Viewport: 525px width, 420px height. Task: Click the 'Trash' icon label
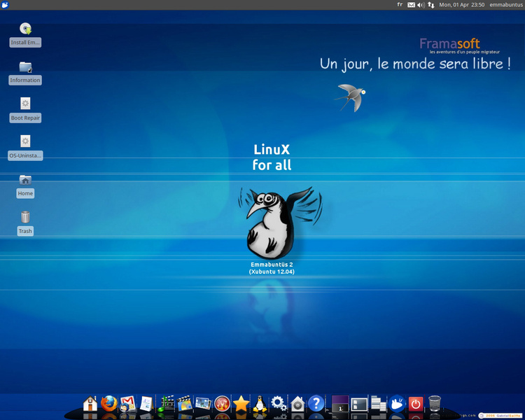click(25, 231)
